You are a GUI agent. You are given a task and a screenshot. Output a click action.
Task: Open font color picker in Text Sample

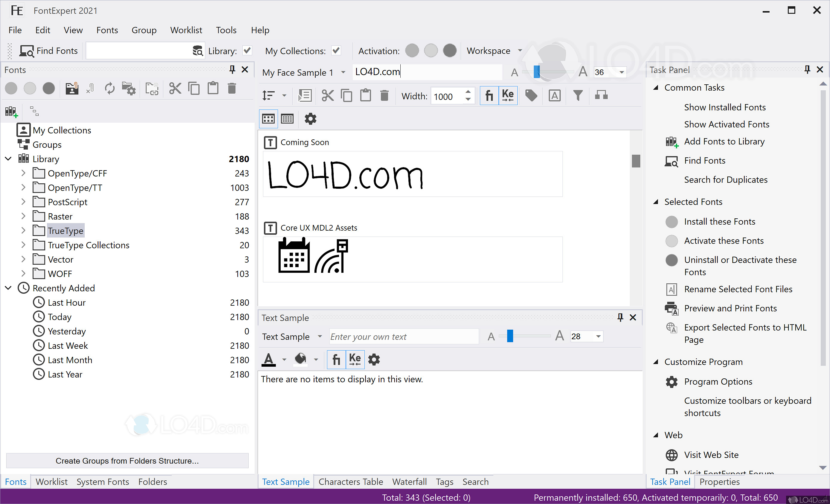(268, 359)
